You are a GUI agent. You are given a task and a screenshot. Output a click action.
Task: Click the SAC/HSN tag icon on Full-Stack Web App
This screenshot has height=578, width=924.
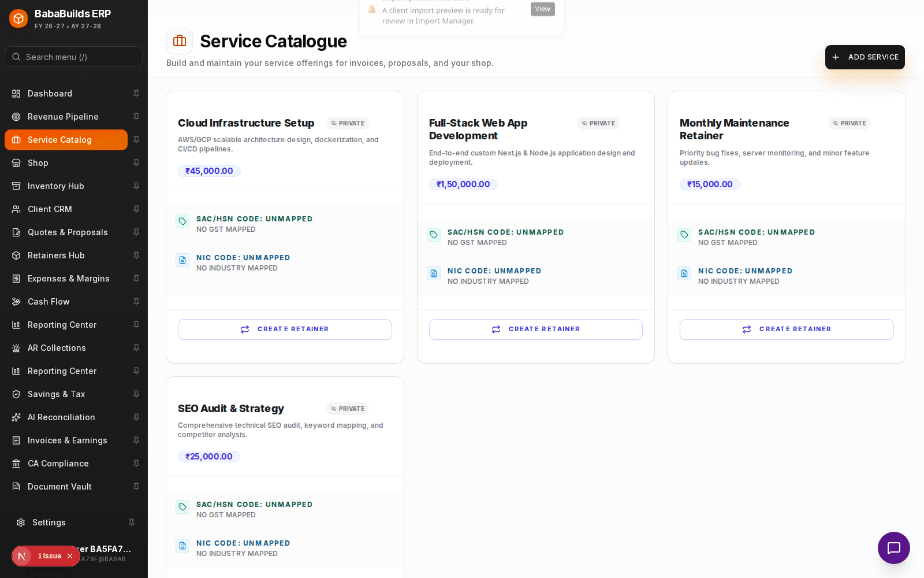coord(434,235)
